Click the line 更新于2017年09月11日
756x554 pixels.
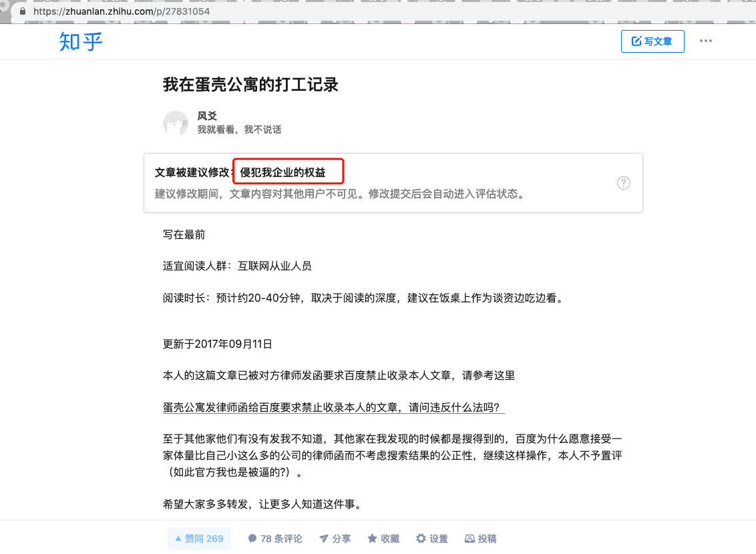tap(218, 344)
